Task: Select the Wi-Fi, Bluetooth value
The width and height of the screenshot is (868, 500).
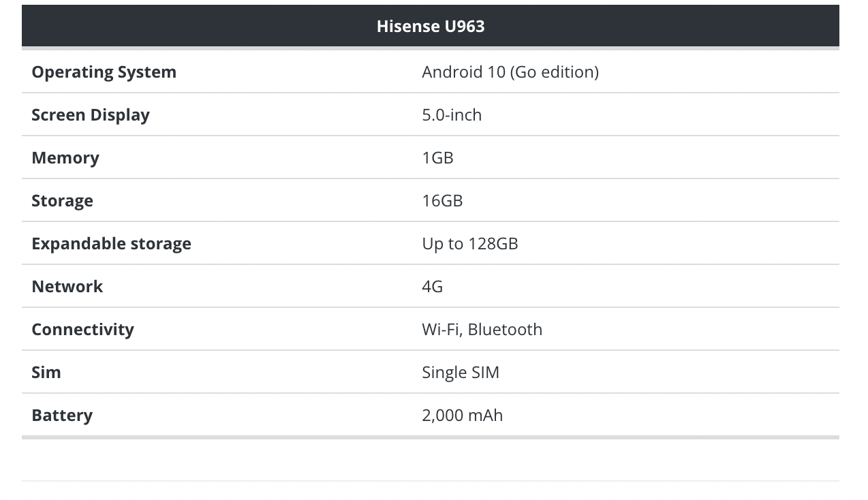Action: point(482,330)
